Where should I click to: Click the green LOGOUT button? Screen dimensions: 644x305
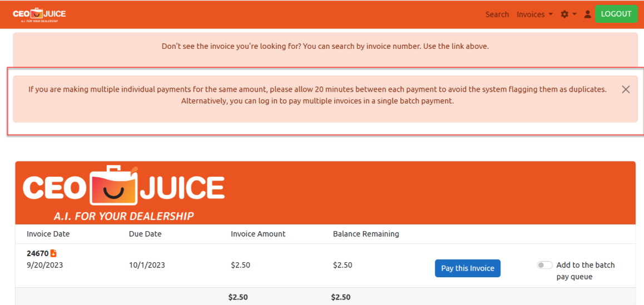(616, 14)
